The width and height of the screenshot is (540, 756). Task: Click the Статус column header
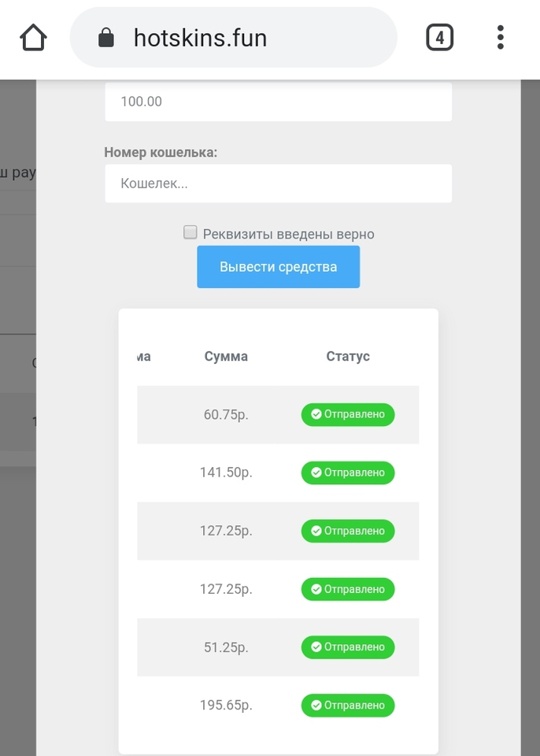coord(348,357)
